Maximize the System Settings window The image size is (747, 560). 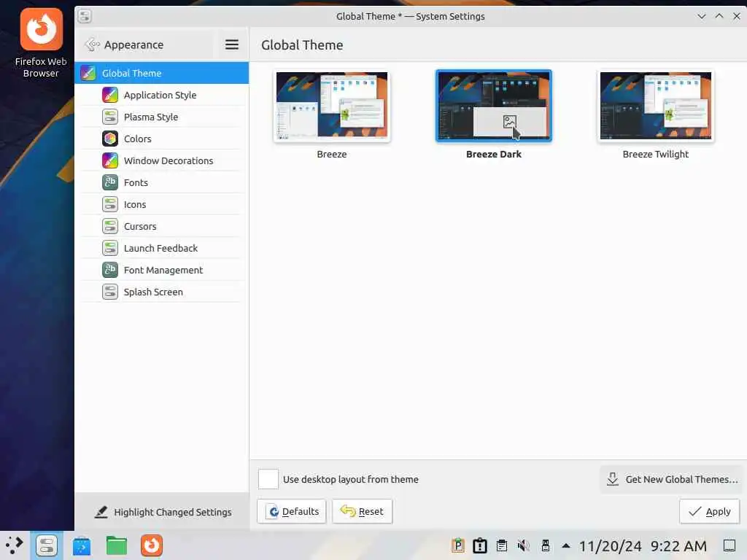point(719,16)
